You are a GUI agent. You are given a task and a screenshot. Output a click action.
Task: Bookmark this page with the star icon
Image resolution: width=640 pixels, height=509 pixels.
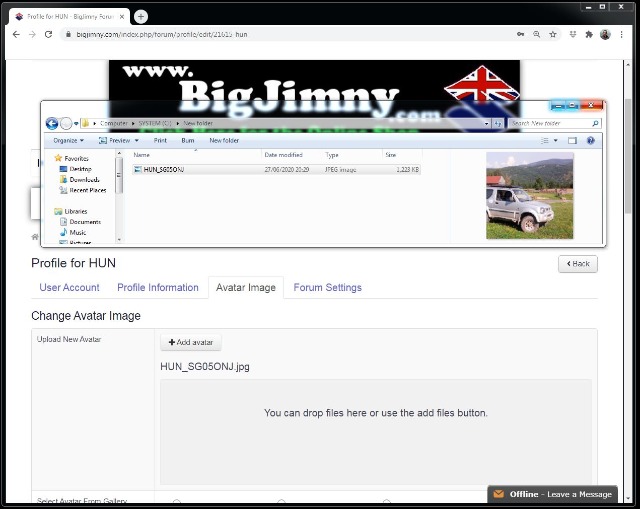(x=553, y=34)
